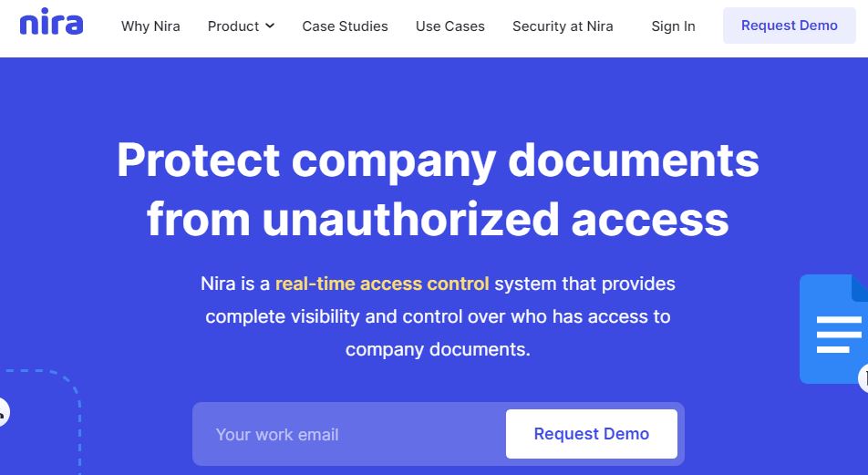This screenshot has width=868, height=475.
Task: Click the Sign In link
Action: point(673,26)
